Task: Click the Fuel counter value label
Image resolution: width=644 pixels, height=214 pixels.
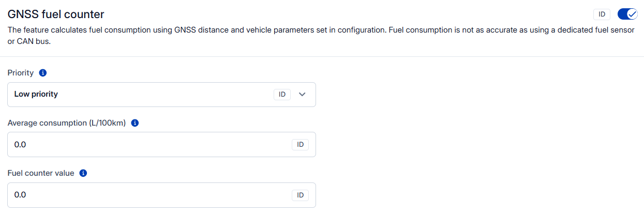Action: pyautogui.click(x=41, y=173)
